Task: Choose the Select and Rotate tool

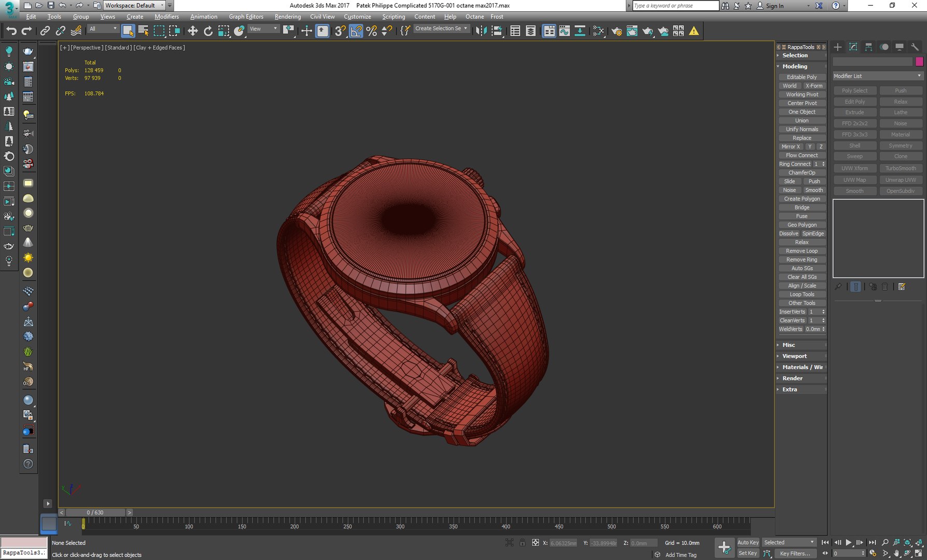Action: tap(208, 31)
